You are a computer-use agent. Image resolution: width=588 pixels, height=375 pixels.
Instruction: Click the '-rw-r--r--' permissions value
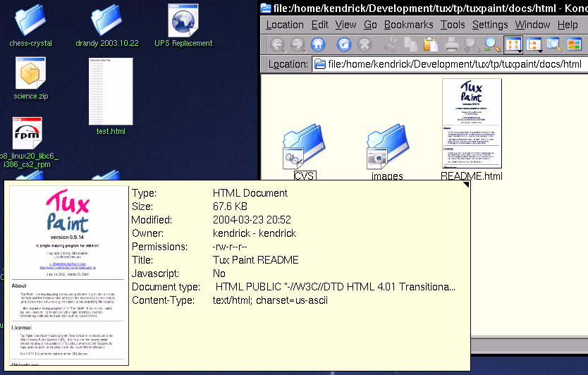(x=230, y=247)
